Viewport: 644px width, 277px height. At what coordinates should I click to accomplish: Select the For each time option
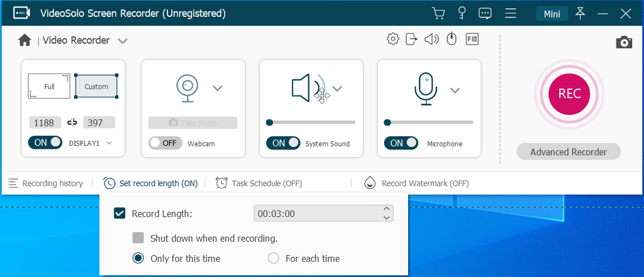(273, 258)
